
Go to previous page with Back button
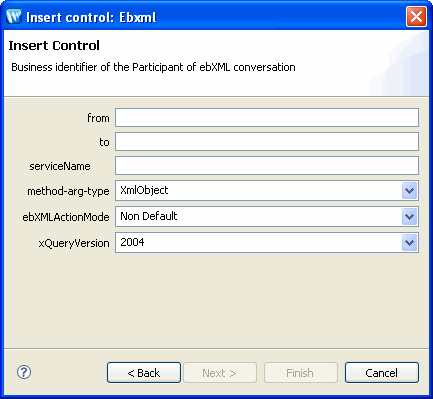(x=144, y=373)
